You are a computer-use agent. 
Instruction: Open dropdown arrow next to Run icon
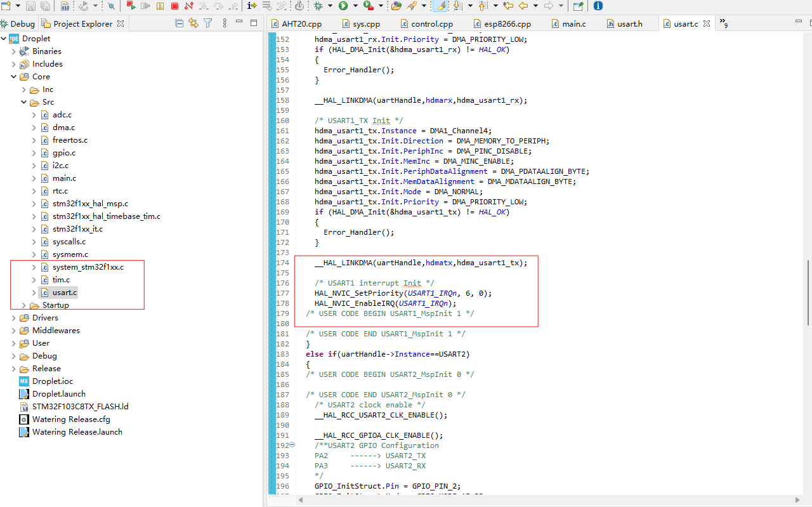(x=355, y=6)
